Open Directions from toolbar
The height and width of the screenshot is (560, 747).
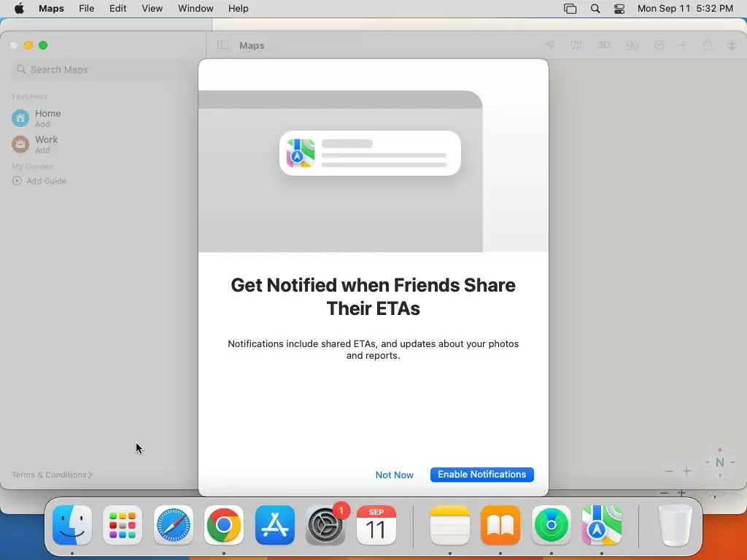click(659, 45)
